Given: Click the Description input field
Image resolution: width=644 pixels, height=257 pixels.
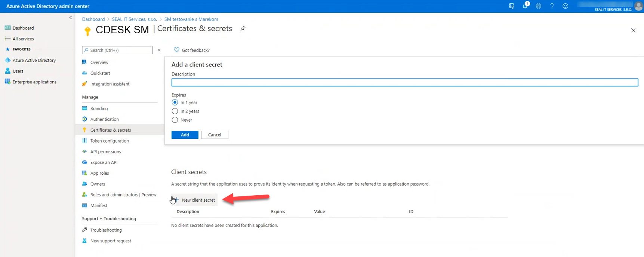Looking at the screenshot, I should (x=405, y=82).
